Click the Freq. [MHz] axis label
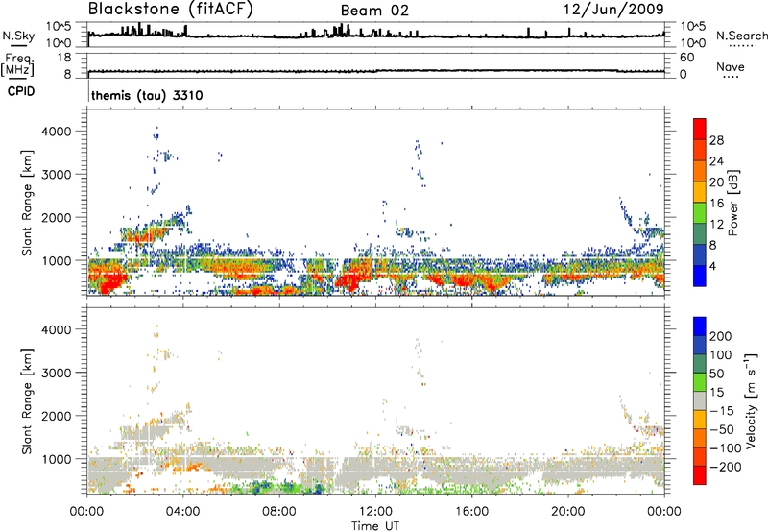Screen dimensions: 768x532 click(18, 64)
